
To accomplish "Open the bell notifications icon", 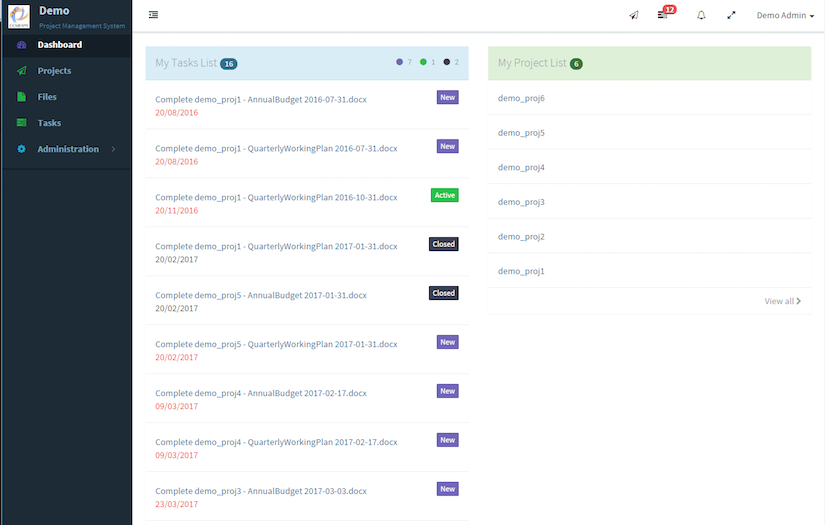I will (x=701, y=15).
